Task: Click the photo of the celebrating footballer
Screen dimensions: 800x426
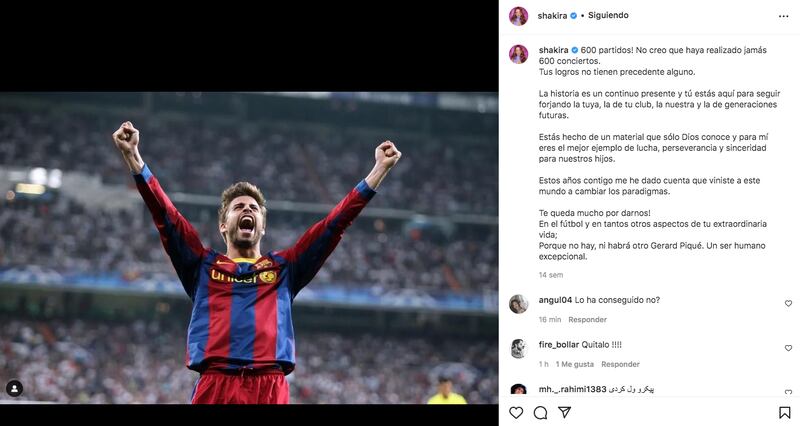Action: click(249, 248)
